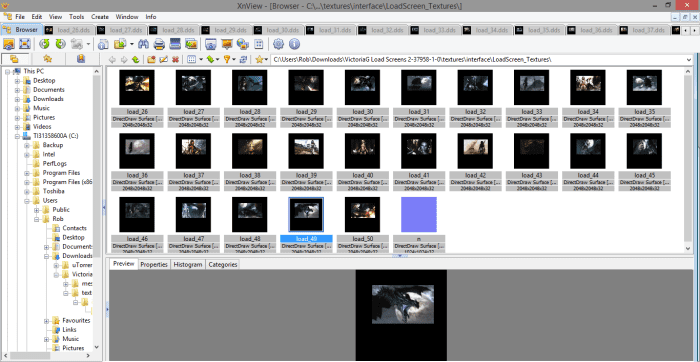Click the Fullscreen toolbar icon
This screenshot has width=700, height=362.
click(x=25, y=44)
